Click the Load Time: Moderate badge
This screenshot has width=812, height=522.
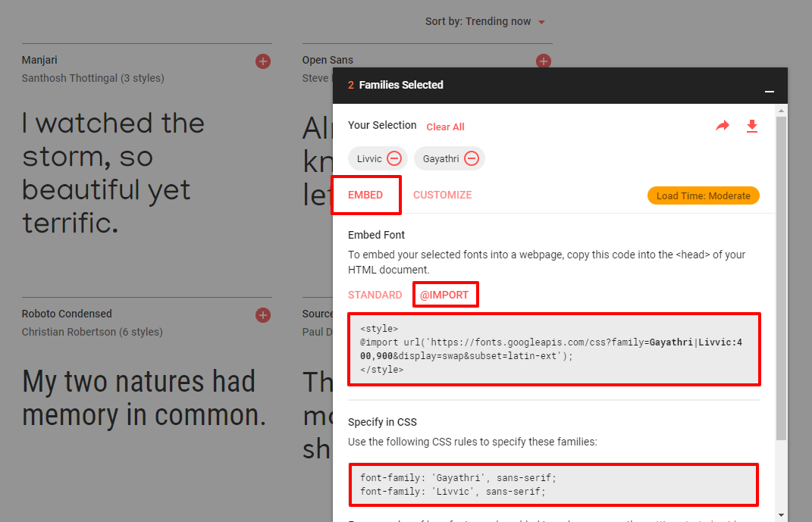[703, 195]
